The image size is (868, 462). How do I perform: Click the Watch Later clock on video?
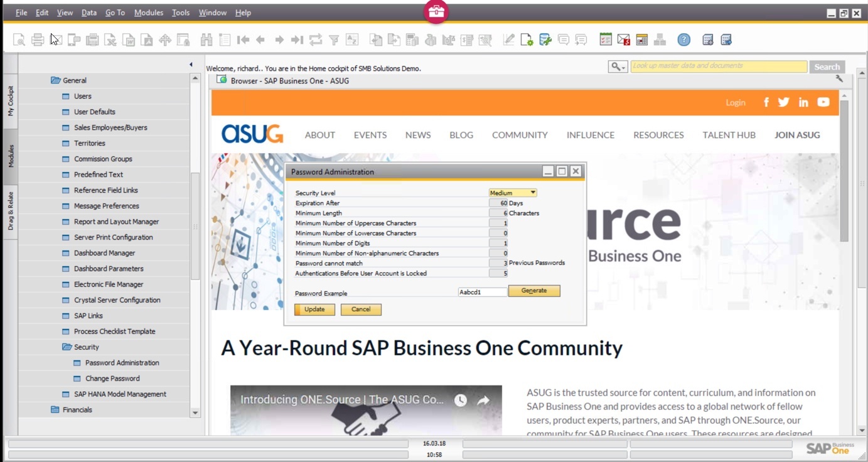[x=461, y=400]
